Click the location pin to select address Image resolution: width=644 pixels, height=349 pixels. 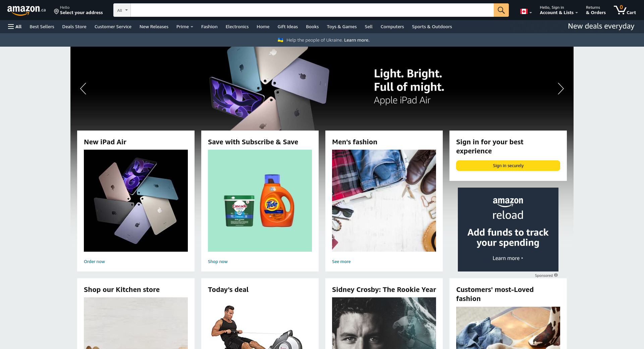(56, 12)
